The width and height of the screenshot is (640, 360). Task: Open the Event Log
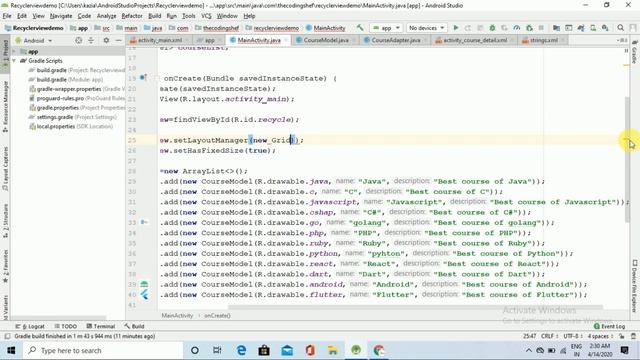point(609,326)
